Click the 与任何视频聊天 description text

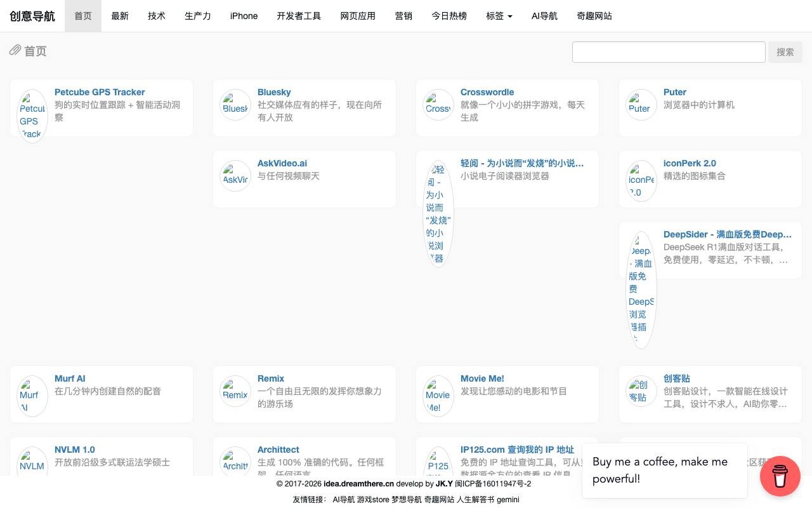tap(289, 176)
